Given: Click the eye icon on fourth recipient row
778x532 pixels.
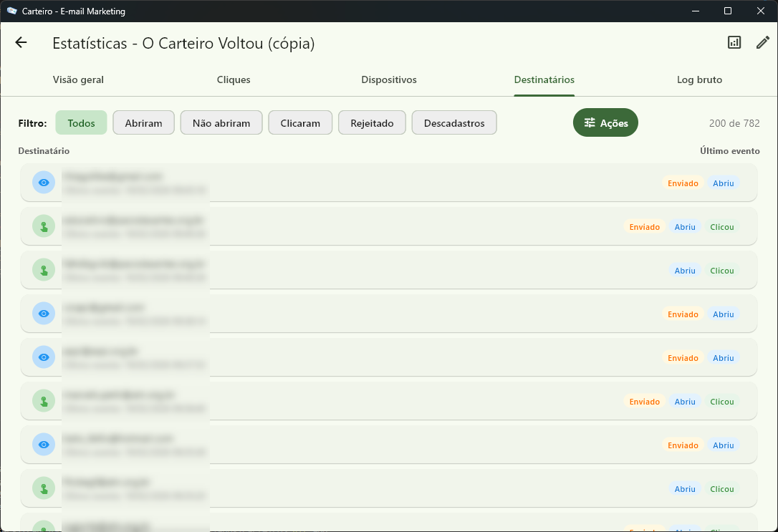Looking at the screenshot, I should click(x=44, y=314).
